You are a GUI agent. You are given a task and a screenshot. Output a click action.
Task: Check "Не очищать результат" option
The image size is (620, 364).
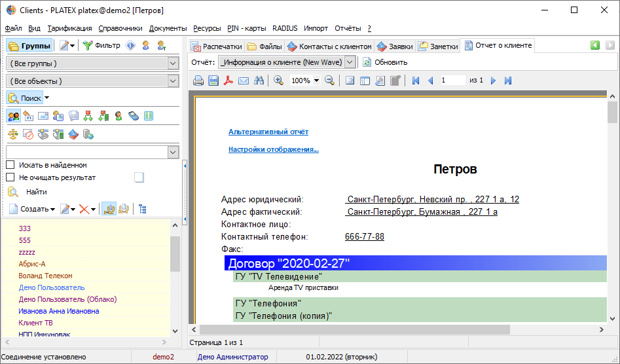click(10, 177)
